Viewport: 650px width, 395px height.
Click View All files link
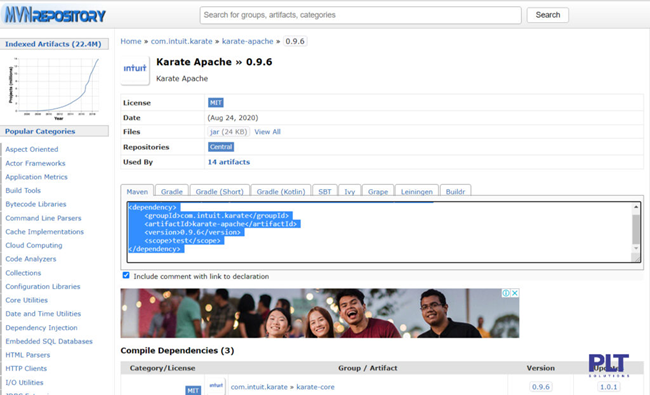(267, 132)
